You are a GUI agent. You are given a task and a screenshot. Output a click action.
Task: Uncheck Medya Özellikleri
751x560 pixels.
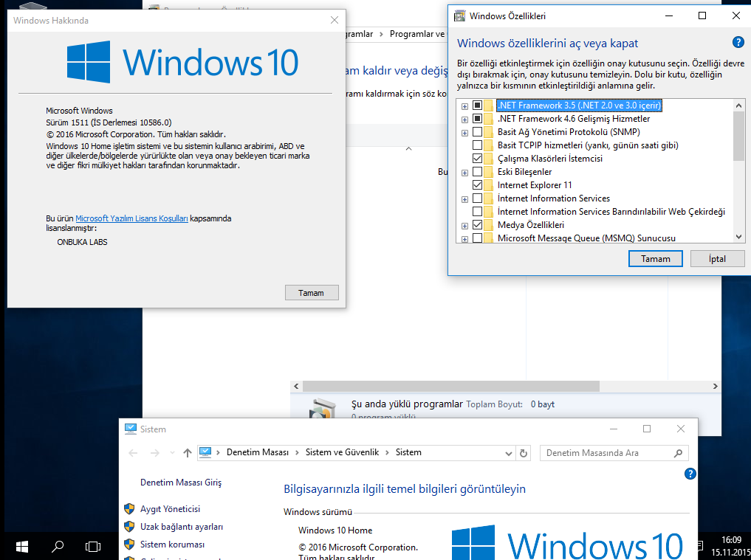click(478, 225)
